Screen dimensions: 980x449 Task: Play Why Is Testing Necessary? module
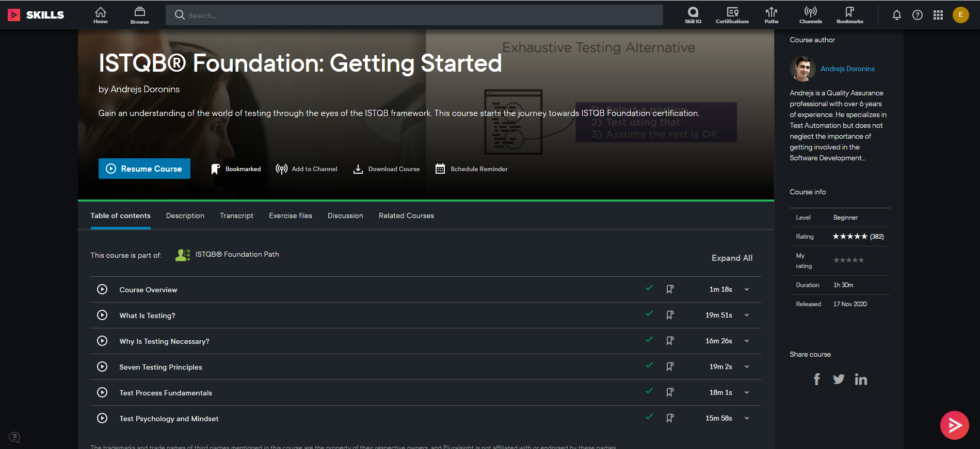[102, 341]
